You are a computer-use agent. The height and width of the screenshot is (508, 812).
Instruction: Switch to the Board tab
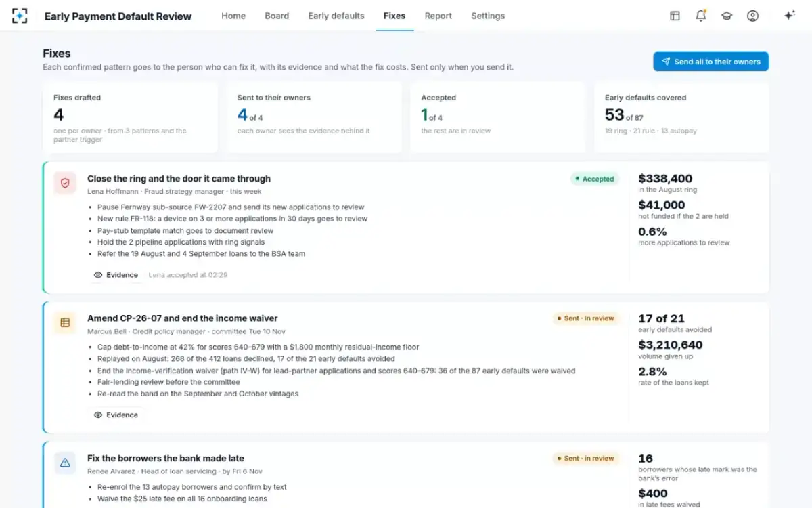(x=277, y=16)
